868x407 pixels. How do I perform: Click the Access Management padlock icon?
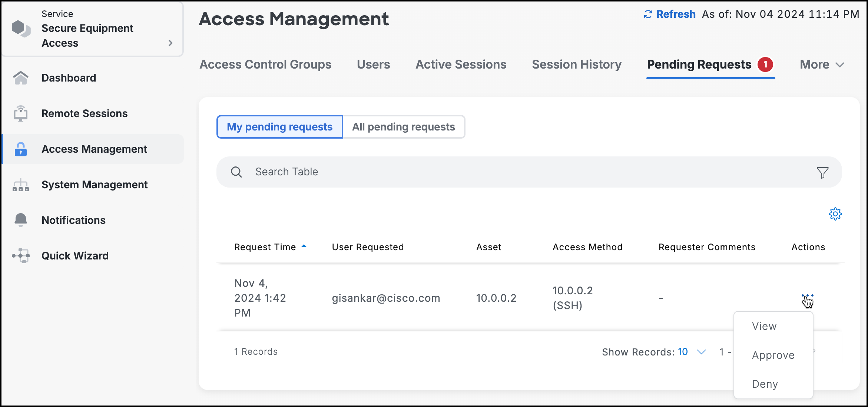coord(21,149)
